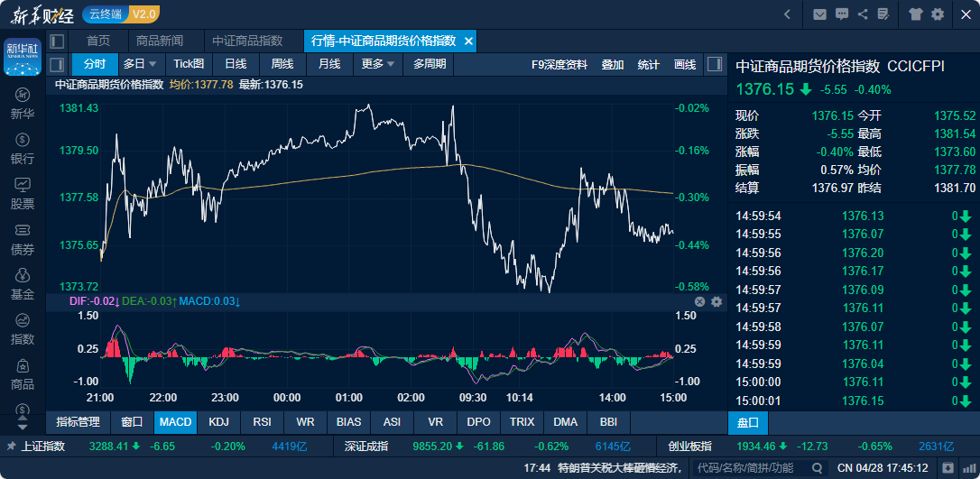Click the 指标管理 button
980x479 pixels.
(78, 421)
